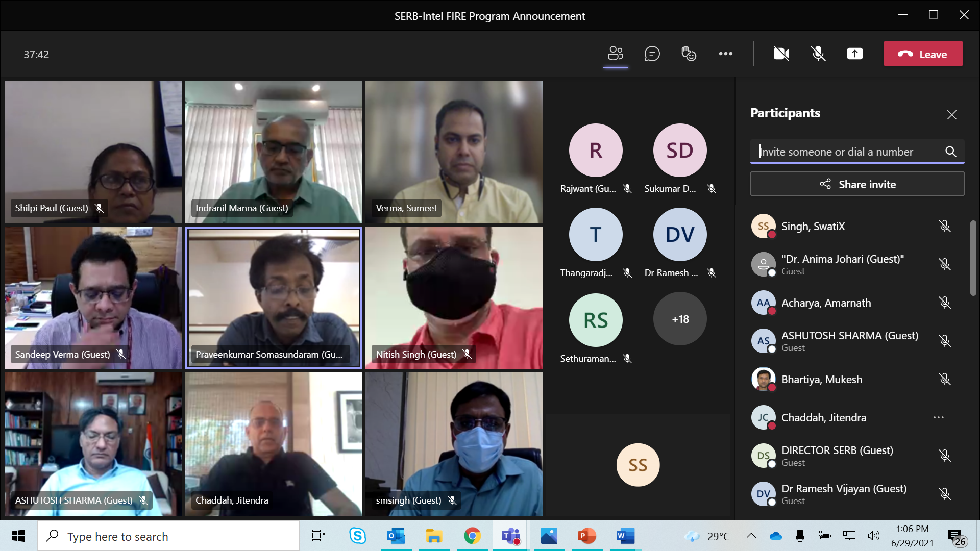Select Verma, Sumeet's video tile
The height and width of the screenshot is (551, 980).
pyautogui.click(x=454, y=152)
